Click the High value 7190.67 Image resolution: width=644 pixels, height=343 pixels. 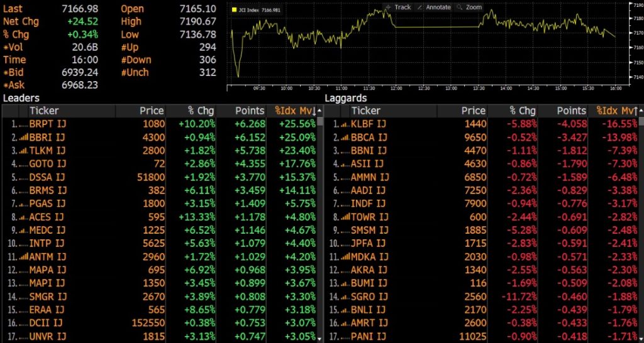[x=198, y=21]
